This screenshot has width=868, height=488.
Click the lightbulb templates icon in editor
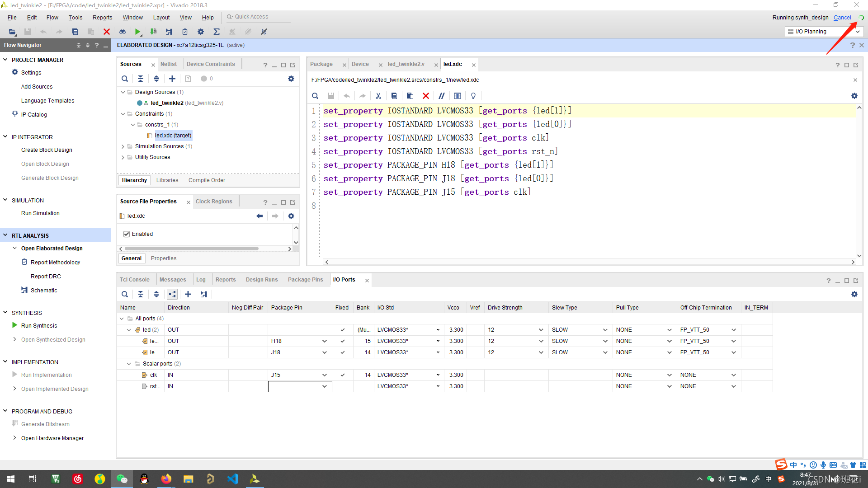pos(473,96)
